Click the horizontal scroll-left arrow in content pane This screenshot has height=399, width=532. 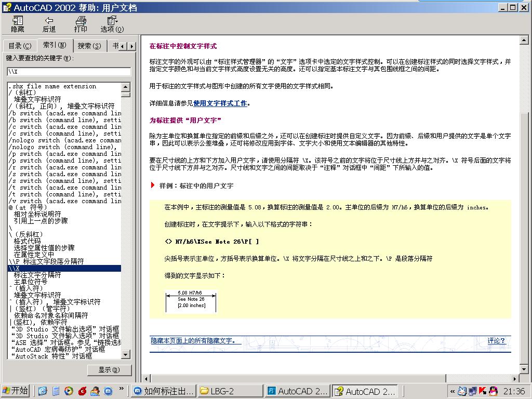click(146, 379)
